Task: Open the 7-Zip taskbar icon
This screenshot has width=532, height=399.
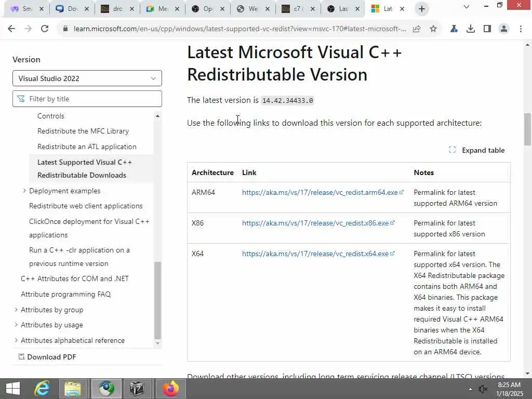Action: click(x=137, y=389)
